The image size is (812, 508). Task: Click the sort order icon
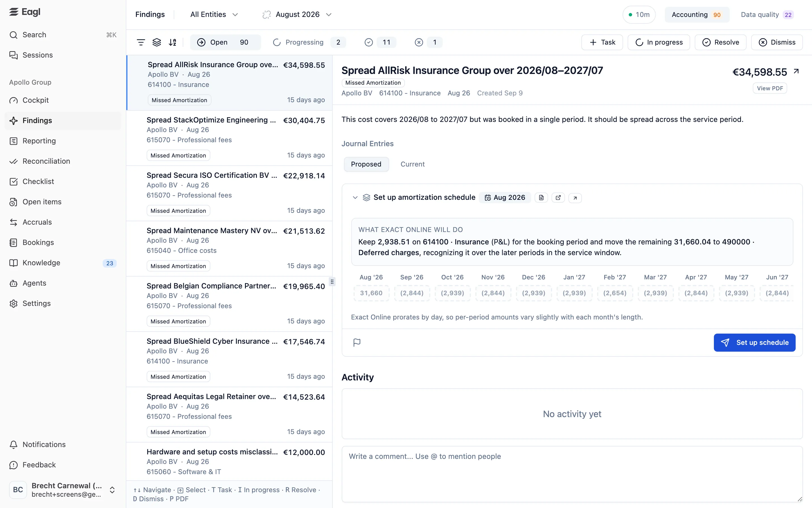tap(173, 42)
